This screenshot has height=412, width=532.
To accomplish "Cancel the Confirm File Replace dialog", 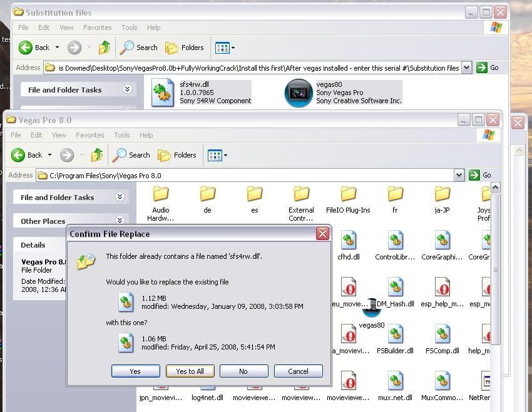I will click(298, 371).
